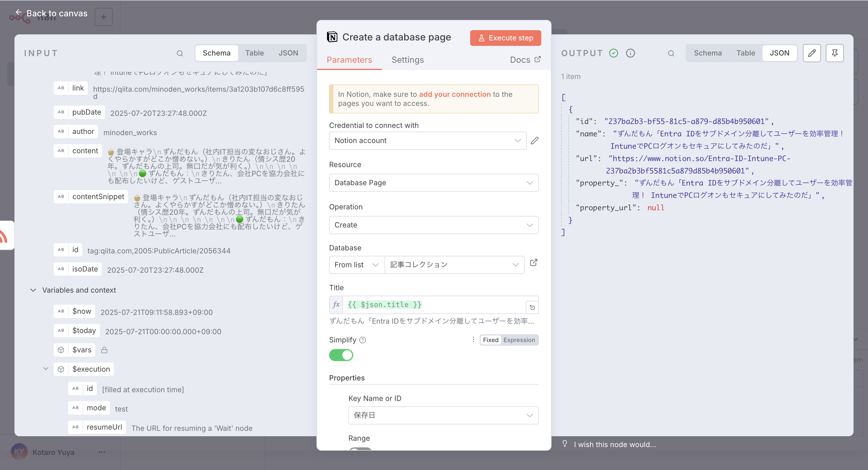Click minoden_works author value
This screenshot has height=470, width=868.
(130, 132)
